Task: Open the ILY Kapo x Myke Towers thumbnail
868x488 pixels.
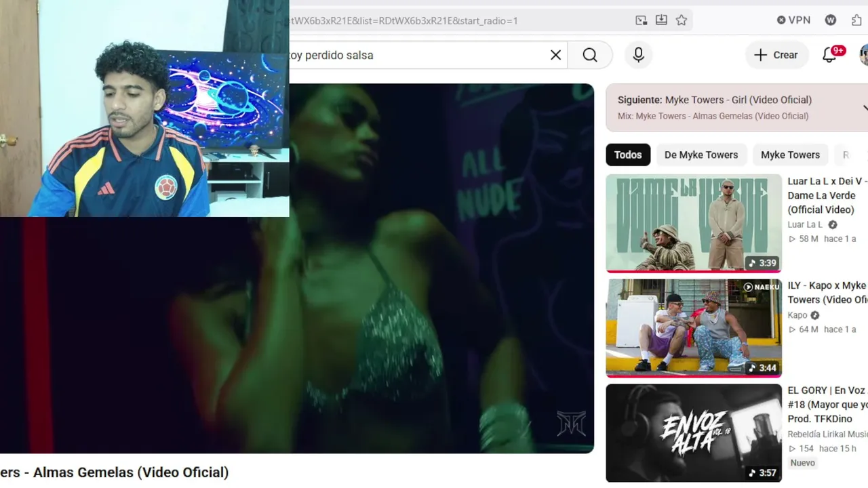Action: [694, 328]
